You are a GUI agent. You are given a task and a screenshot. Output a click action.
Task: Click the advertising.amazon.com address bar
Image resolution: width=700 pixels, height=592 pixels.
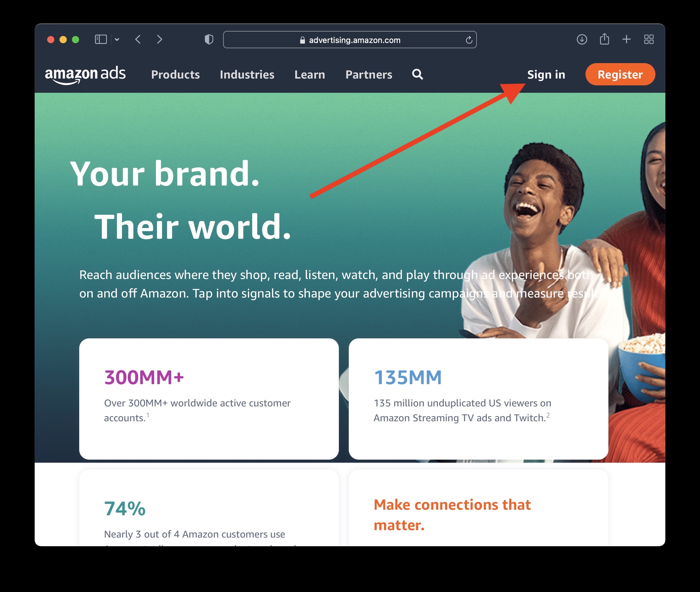[350, 40]
